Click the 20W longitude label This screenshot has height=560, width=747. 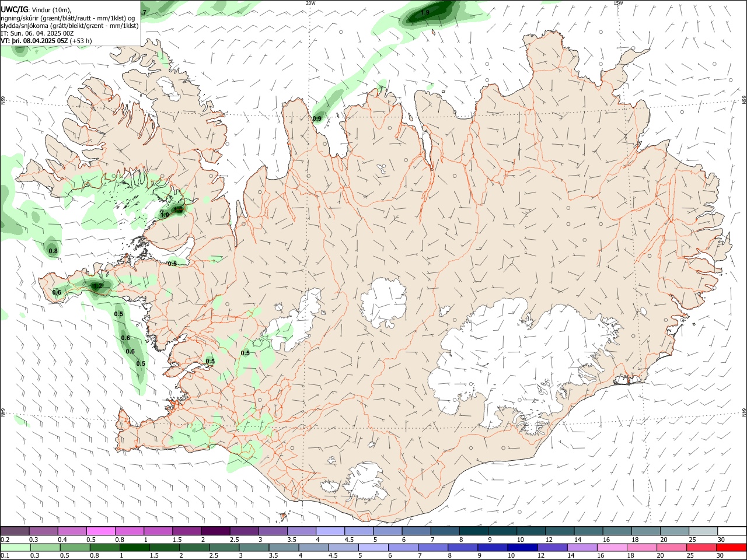click(x=310, y=3)
